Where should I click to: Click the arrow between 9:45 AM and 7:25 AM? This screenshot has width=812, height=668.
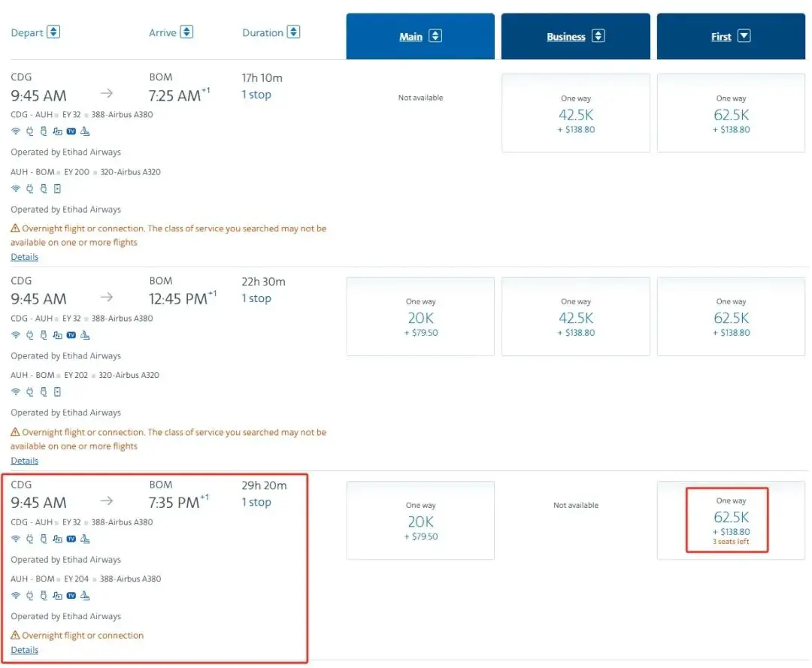click(x=106, y=94)
